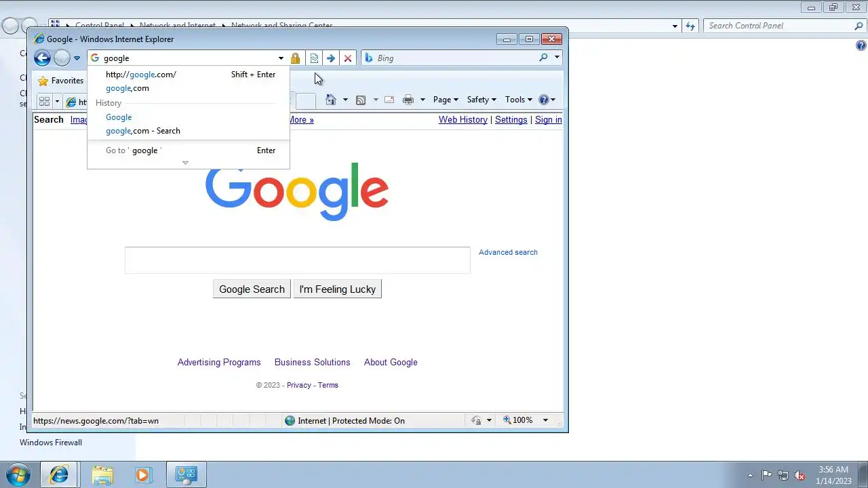Click the Control Panel help icon
868x488 pixels.
click(x=861, y=46)
